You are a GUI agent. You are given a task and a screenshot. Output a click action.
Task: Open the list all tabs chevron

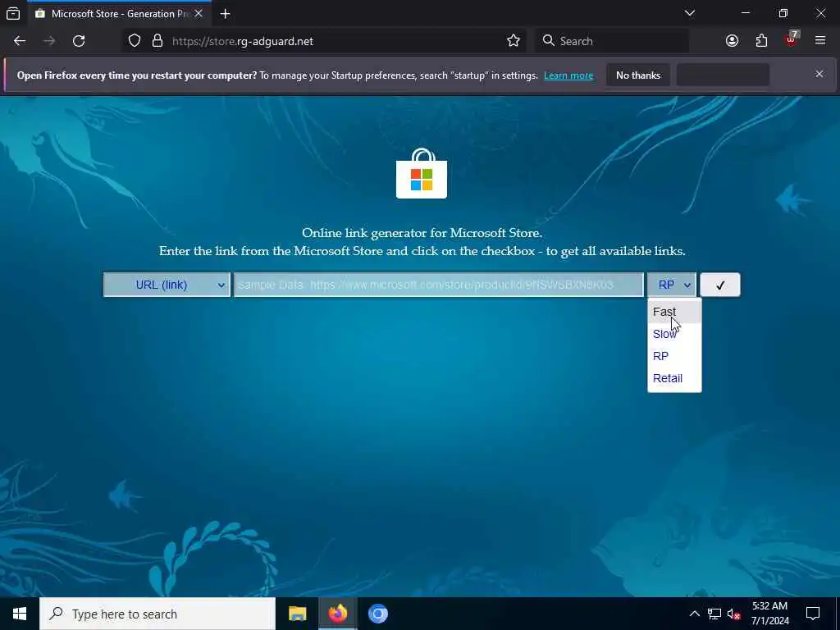[x=689, y=13]
